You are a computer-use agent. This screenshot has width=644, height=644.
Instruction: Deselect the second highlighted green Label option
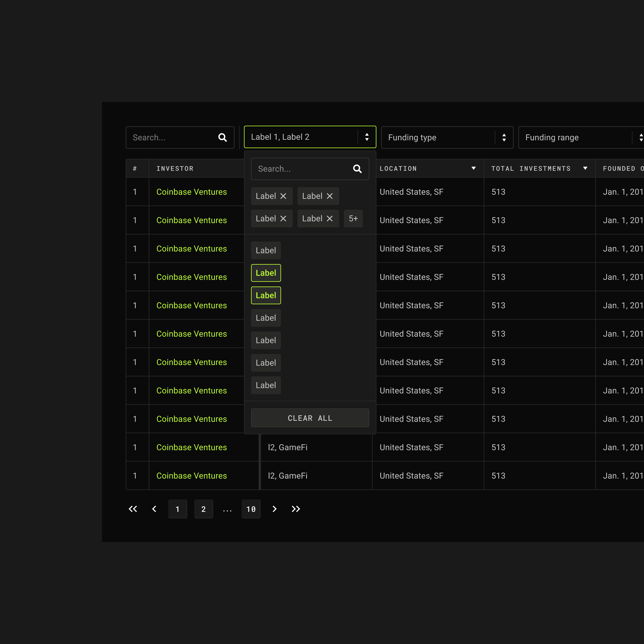pos(266,295)
